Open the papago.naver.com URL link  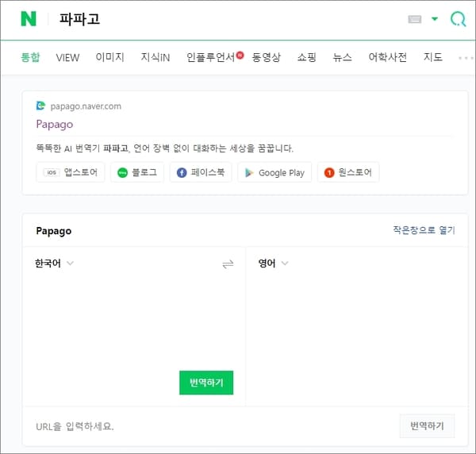click(86, 106)
